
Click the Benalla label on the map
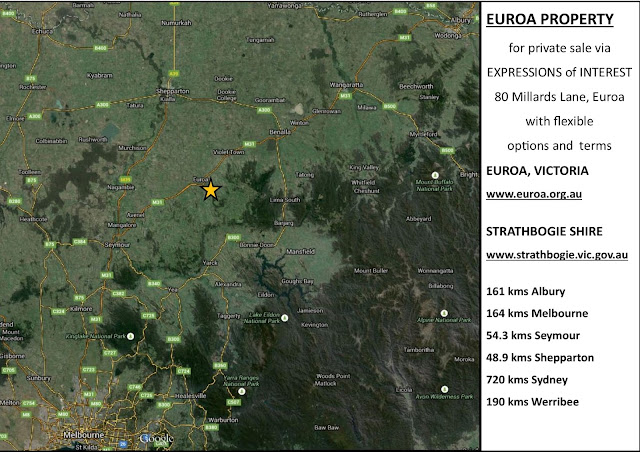[280, 132]
